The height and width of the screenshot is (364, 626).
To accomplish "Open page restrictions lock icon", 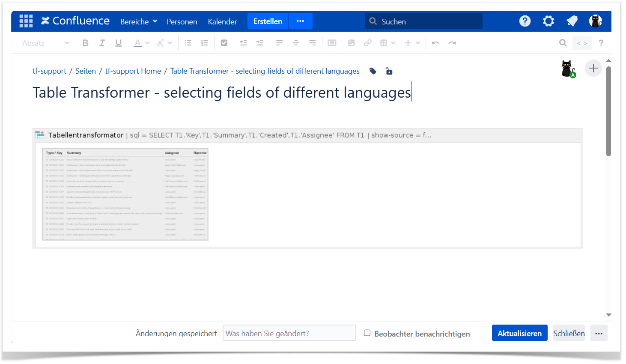I will pyautogui.click(x=389, y=71).
